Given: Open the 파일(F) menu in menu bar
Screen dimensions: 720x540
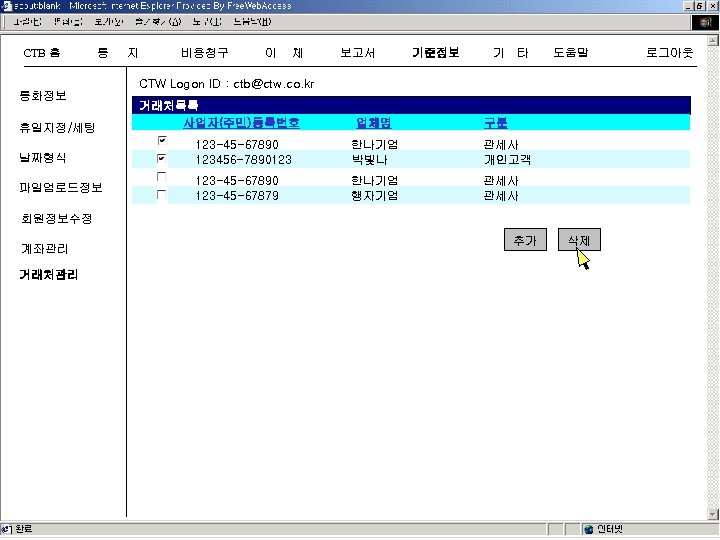Looking at the screenshot, I should click(x=28, y=22).
